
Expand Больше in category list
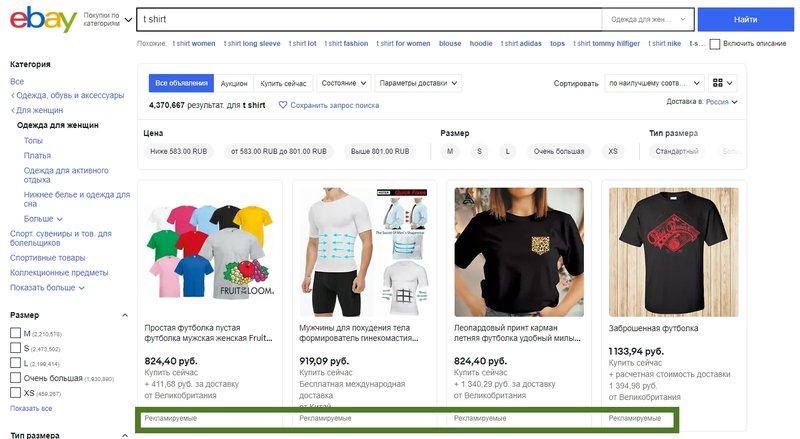[43, 218]
